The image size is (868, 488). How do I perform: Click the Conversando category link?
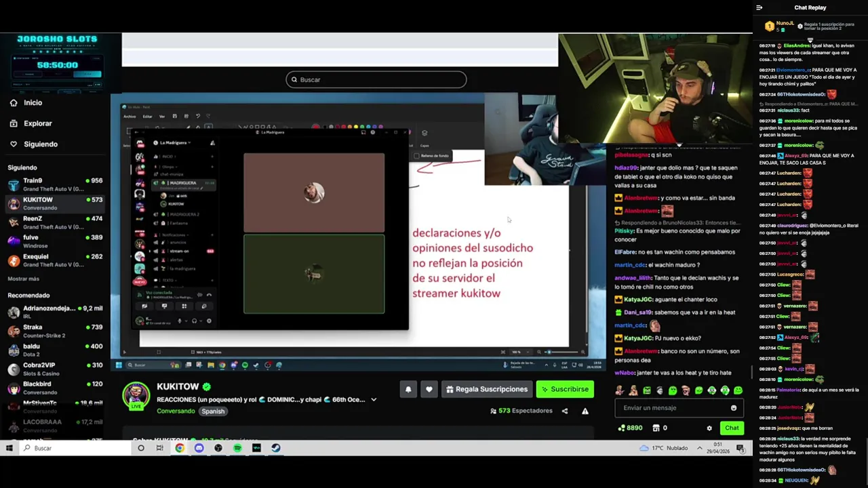tap(176, 411)
